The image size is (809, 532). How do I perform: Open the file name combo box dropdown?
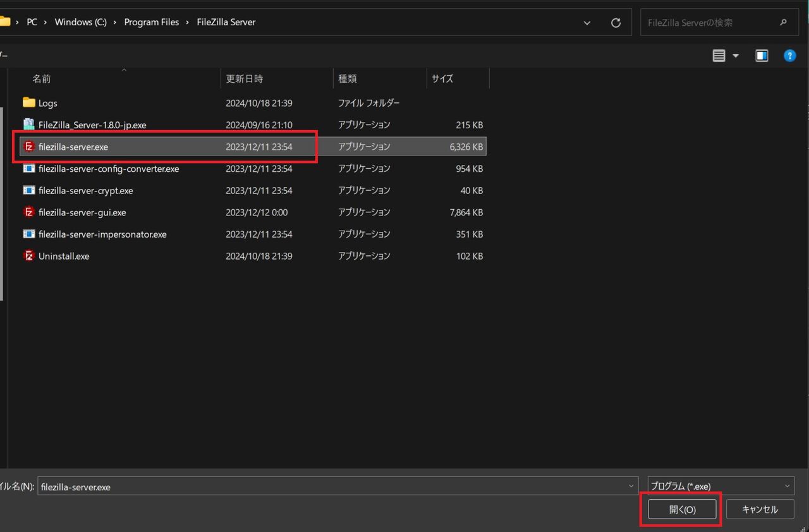[631, 486]
